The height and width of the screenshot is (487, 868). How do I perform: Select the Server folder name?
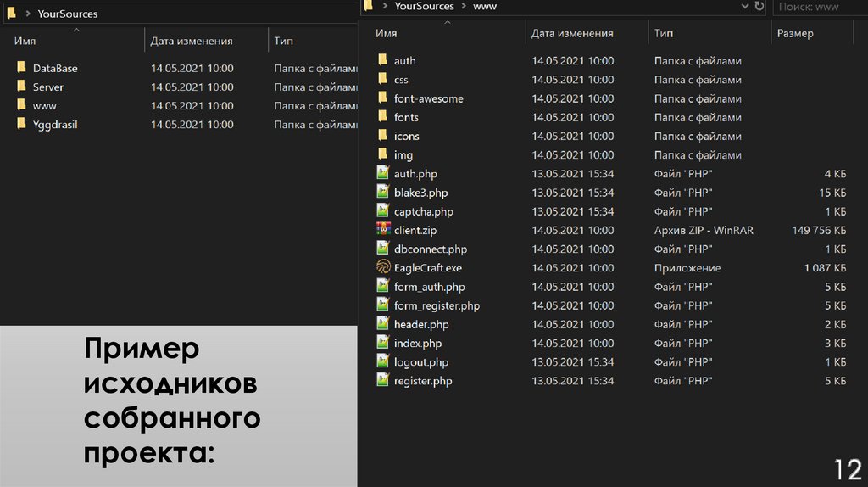47,87
